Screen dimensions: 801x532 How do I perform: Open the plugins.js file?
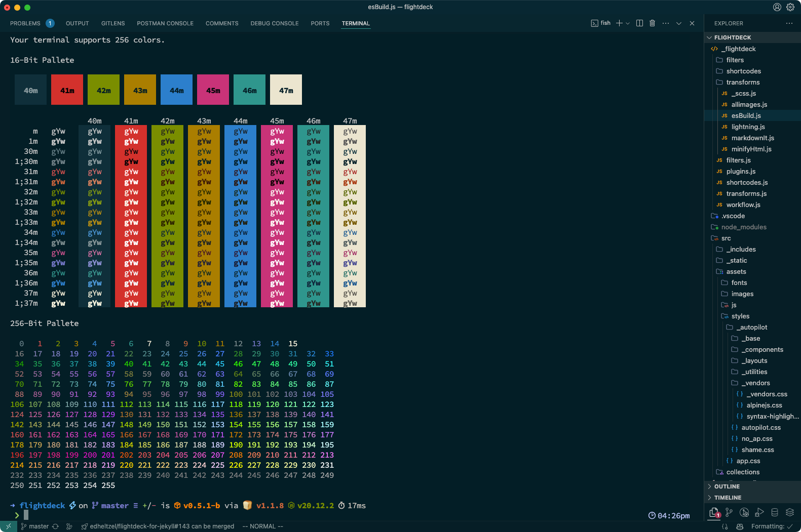pyautogui.click(x=752, y=171)
